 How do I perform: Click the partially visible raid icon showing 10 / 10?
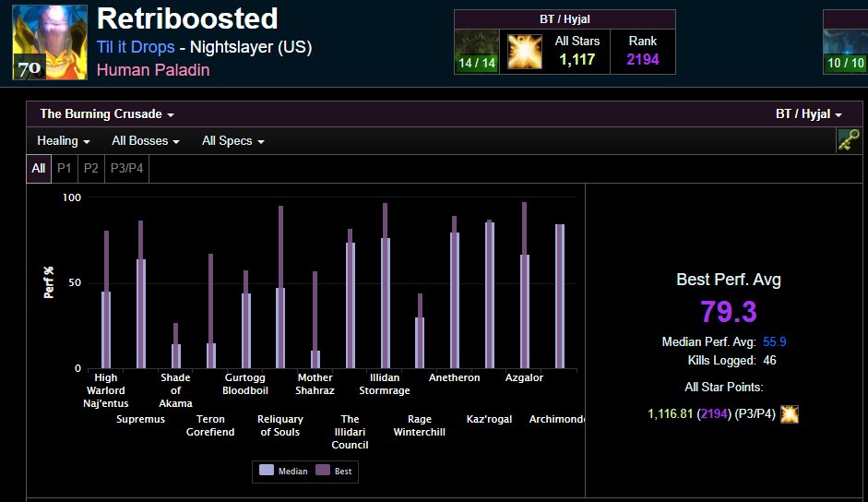coord(845,52)
